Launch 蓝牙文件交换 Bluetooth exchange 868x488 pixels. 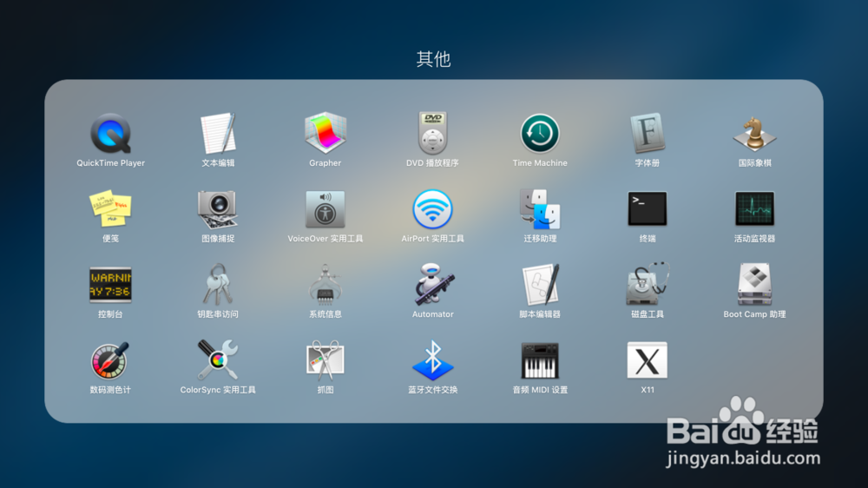(432, 360)
